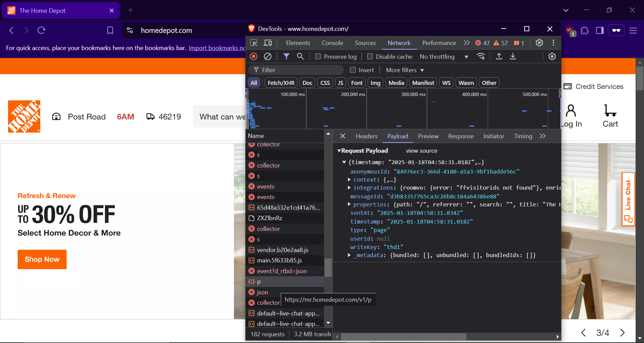Click the 1 issue flag counter

[519, 43]
